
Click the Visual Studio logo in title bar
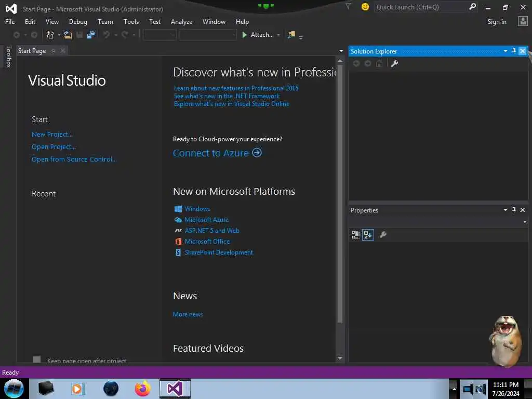(x=11, y=8)
